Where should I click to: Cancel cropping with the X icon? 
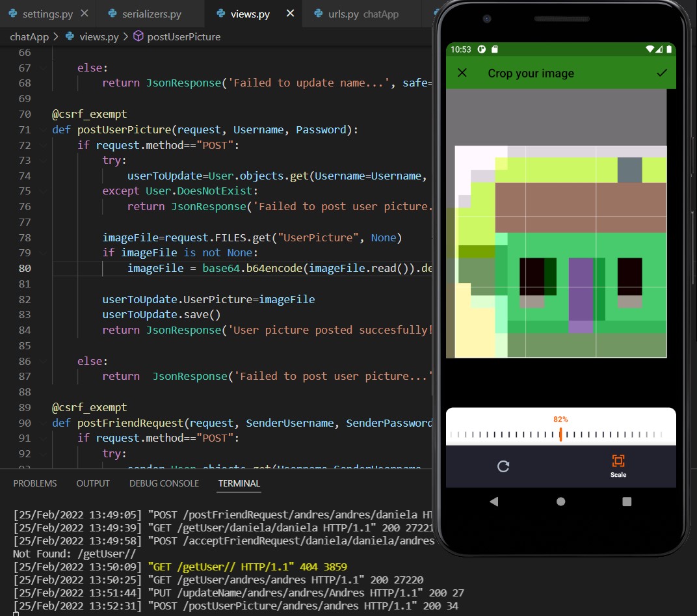(462, 73)
